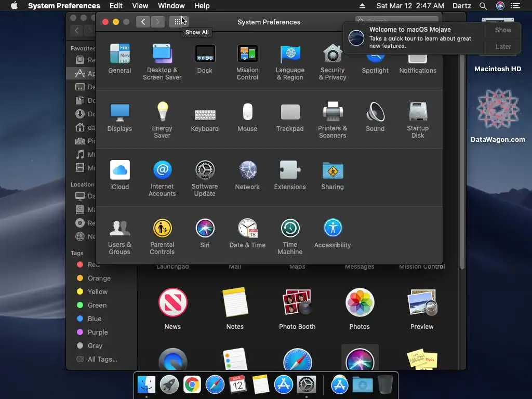The width and height of the screenshot is (532, 399).
Task: Open Spotlight search from the menu bar
Action: tap(483, 6)
